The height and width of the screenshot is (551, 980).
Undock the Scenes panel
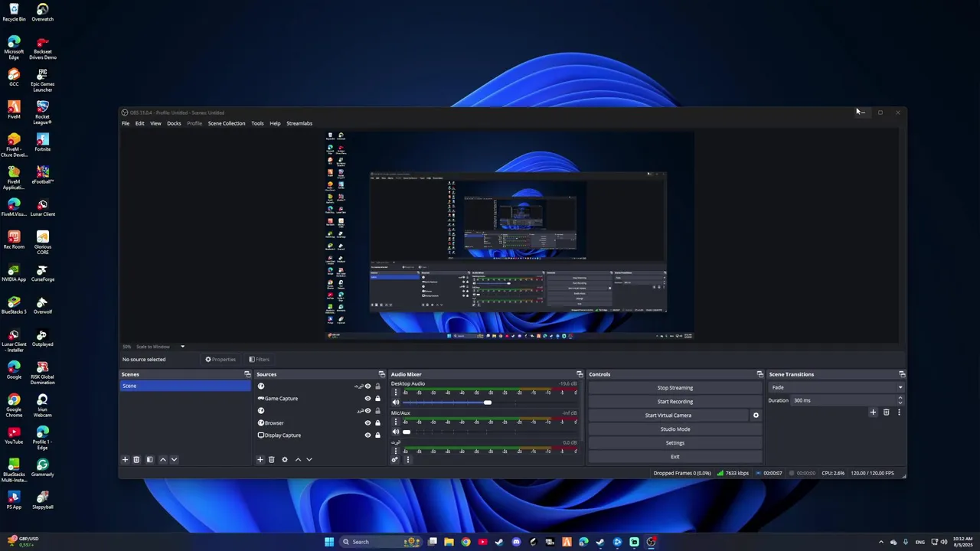[247, 374]
